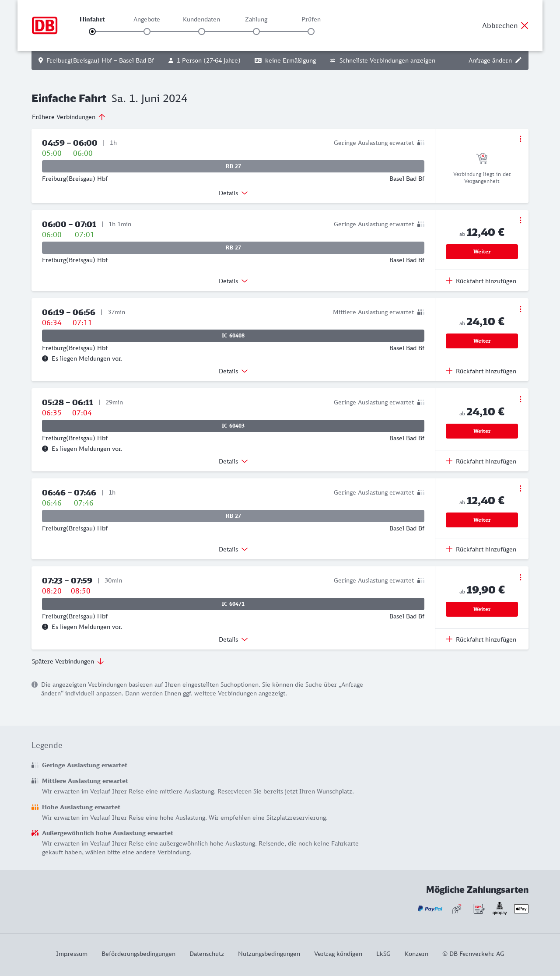Select the Hinfahrt step radio circle
Viewport: 560px width, 976px height.
click(92, 32)
